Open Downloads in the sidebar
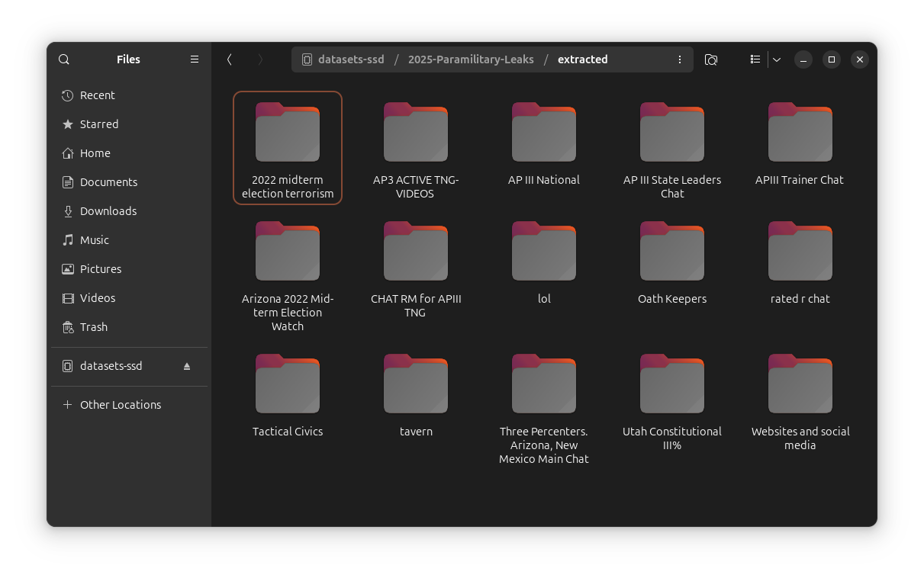The width and height of the screenshot is (924, 578). coord(129,211)
